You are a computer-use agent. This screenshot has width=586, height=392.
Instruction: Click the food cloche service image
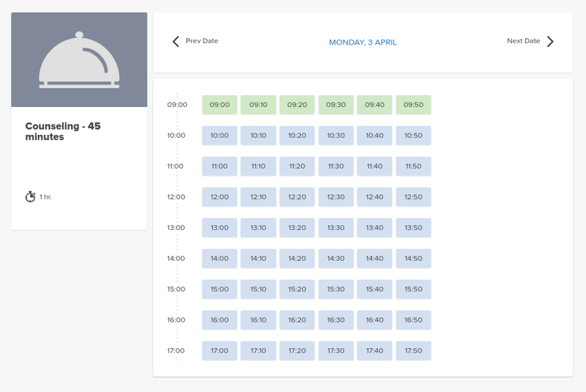(x=79, y=60)
